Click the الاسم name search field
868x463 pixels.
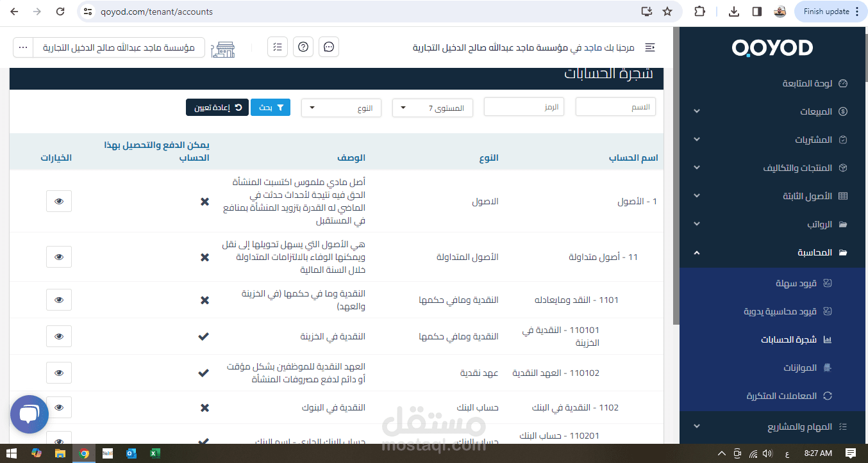click(616, 107)
